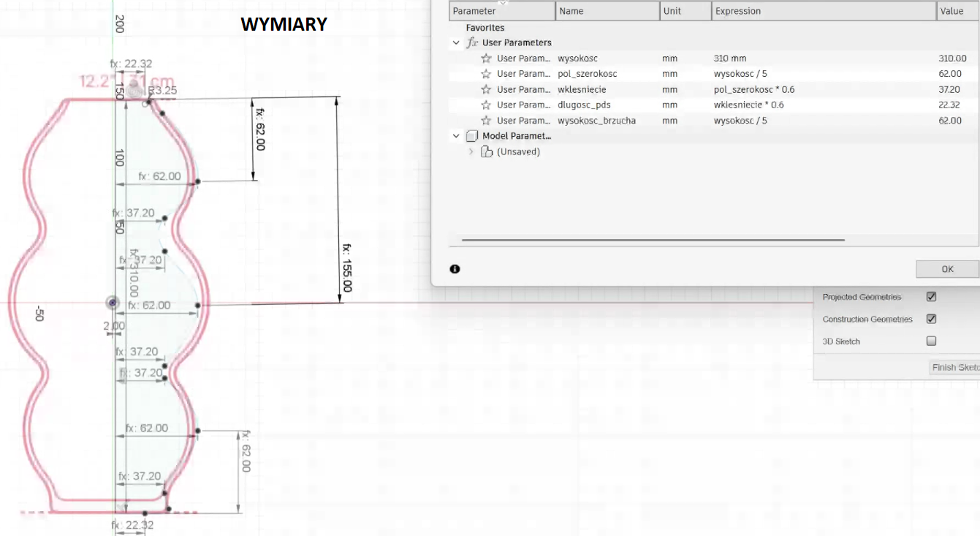Viewport: 980px width, 536px height.
Task: Collapse the User Parameters group
Action: point(457,42)
